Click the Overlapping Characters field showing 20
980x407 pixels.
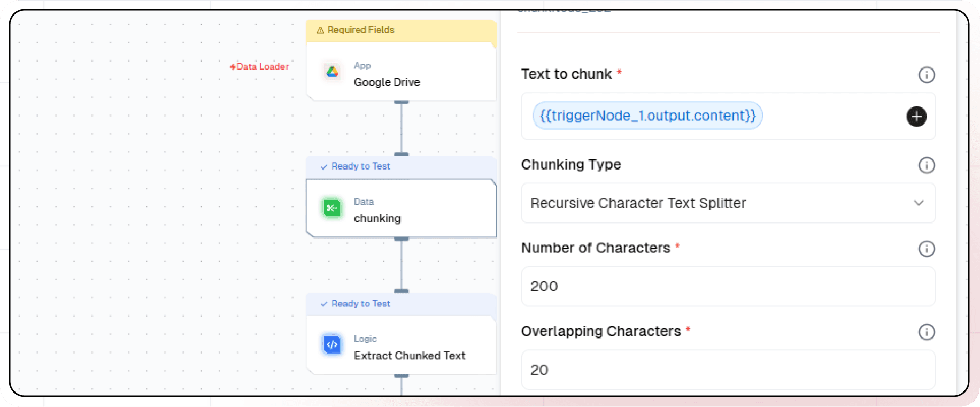click(x=727, y=370)
